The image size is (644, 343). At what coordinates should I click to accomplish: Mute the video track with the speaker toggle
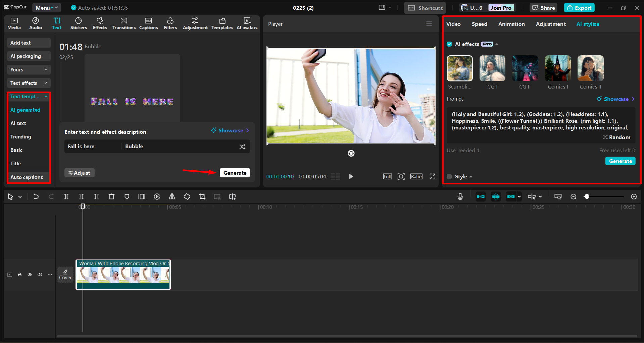pyautogui.click(x=40, y=274)
